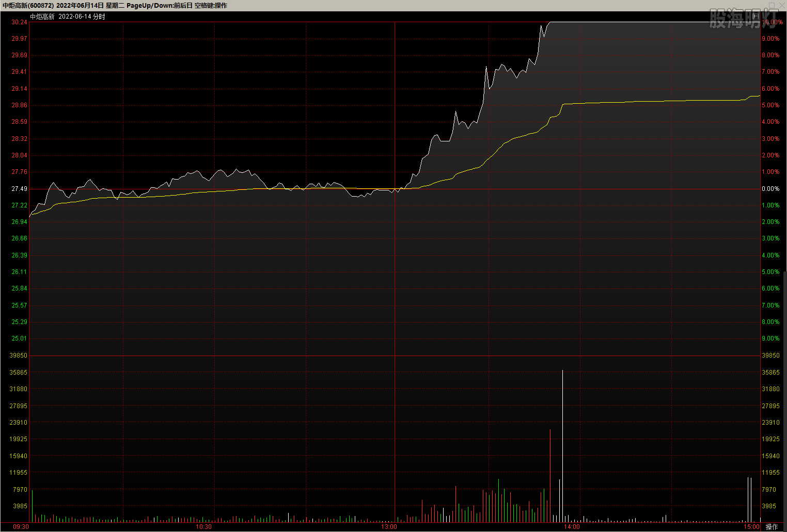Screen dimensions: 787x532
Task: Click the right-axis 3985 volume label
Action: coord(769,506)
